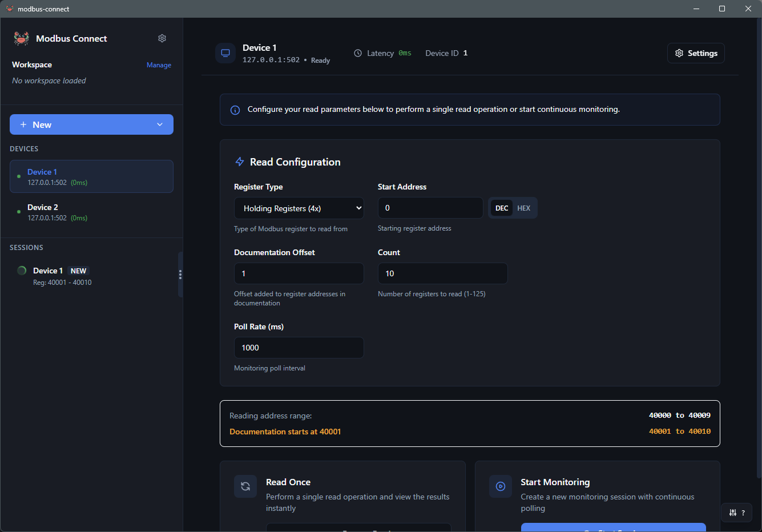The image size is (762, 532).
Task: Click the monitor icon beside Device 1 header
Action: [x=225, y=53]
